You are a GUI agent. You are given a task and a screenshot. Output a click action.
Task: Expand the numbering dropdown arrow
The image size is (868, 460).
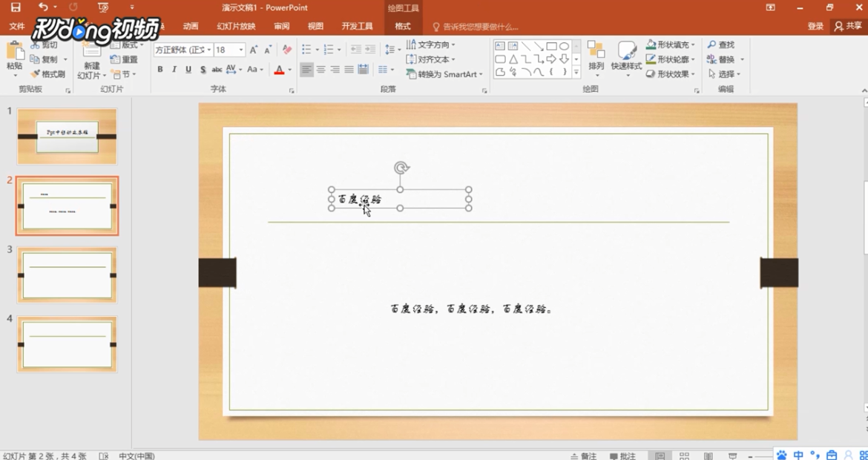pos(339,50)
